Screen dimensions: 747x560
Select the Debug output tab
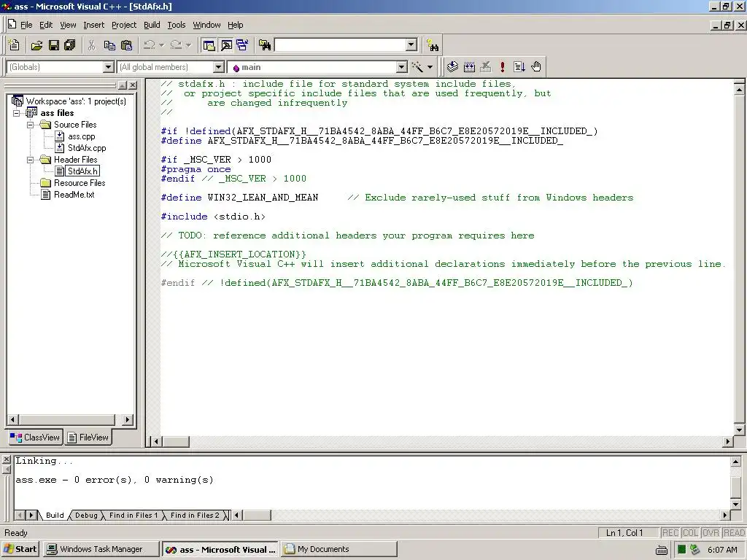click(86, 516)
